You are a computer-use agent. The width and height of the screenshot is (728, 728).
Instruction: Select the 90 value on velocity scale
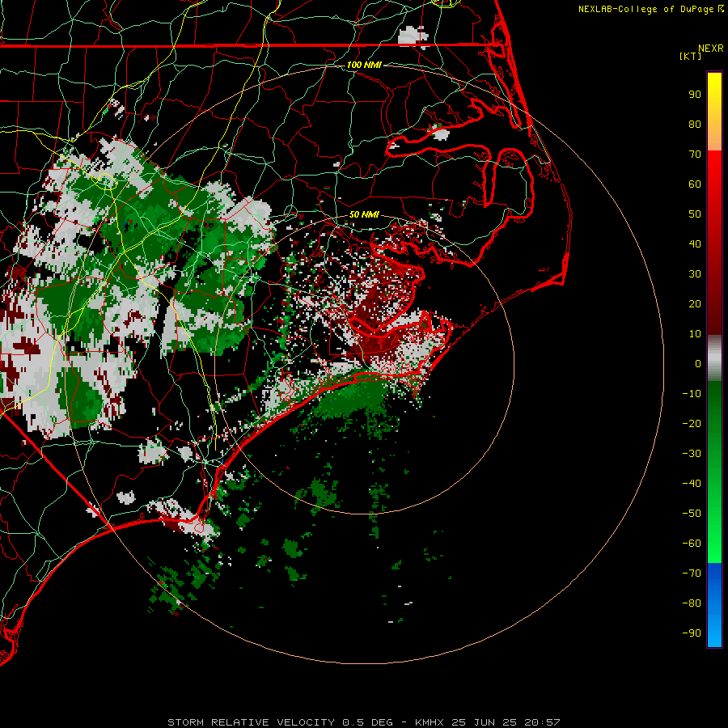click(x=695, y=95)
